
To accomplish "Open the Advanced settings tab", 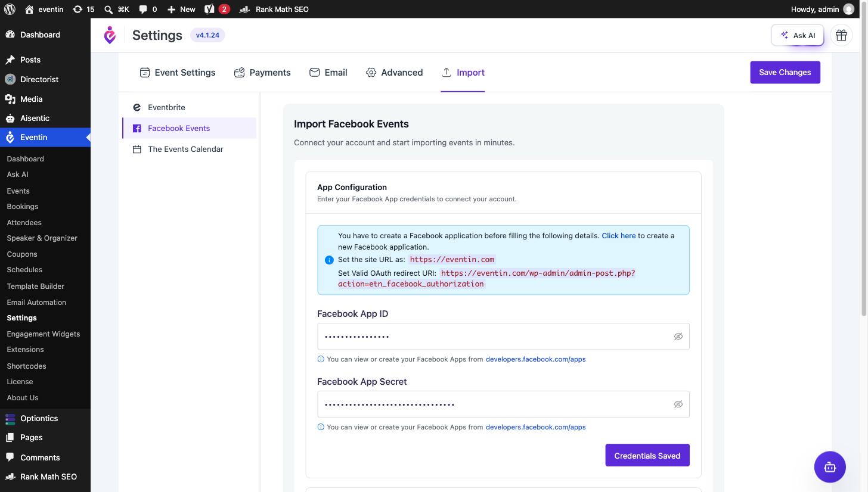I will pyautogui.click(x=394, y=72).
